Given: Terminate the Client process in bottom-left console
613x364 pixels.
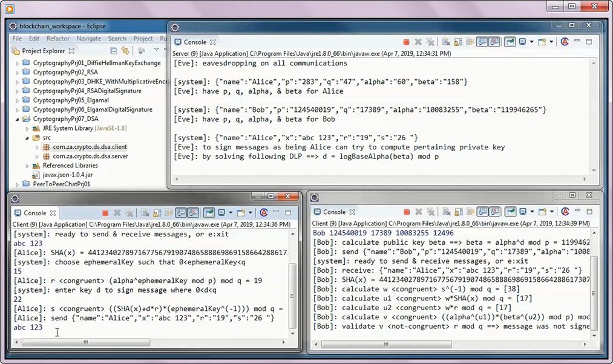Looking at the screenshot, I should click(x=105, y=212).
